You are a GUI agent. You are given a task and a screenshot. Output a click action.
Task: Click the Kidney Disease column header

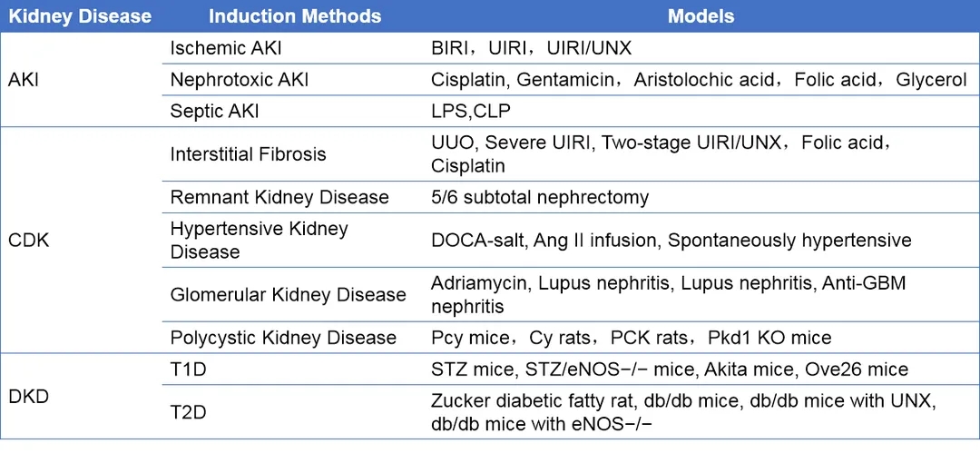[x=80, y=16]
